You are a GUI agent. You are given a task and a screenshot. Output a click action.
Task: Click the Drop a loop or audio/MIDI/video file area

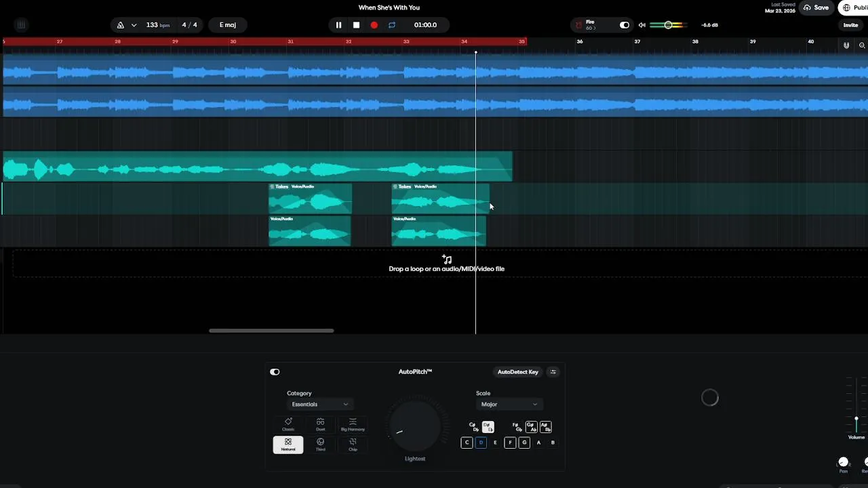tap(446, 264)
